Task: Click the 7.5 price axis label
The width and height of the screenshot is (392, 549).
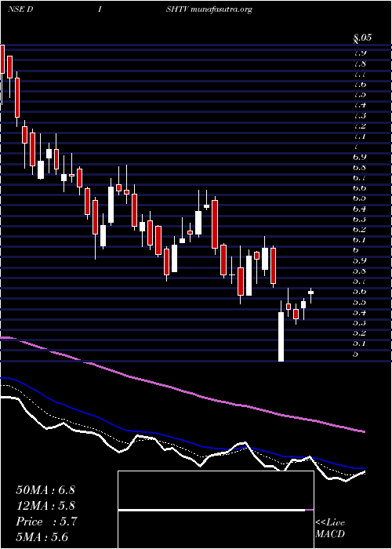Action: [x=360, y=95]
